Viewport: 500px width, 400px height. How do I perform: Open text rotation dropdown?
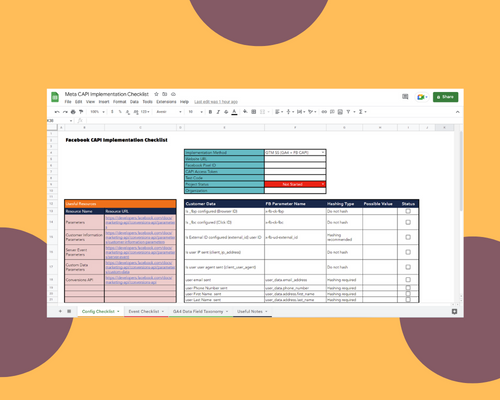tap(312, 112)
